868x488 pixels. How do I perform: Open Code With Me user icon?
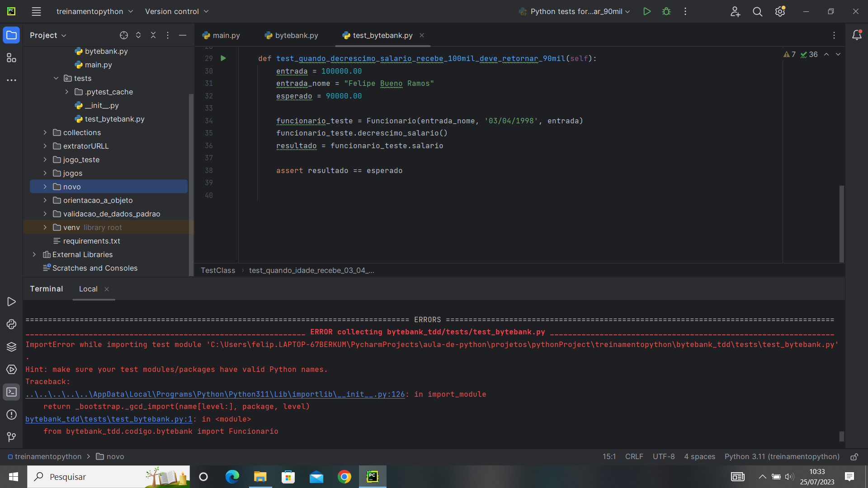[735, 12]
